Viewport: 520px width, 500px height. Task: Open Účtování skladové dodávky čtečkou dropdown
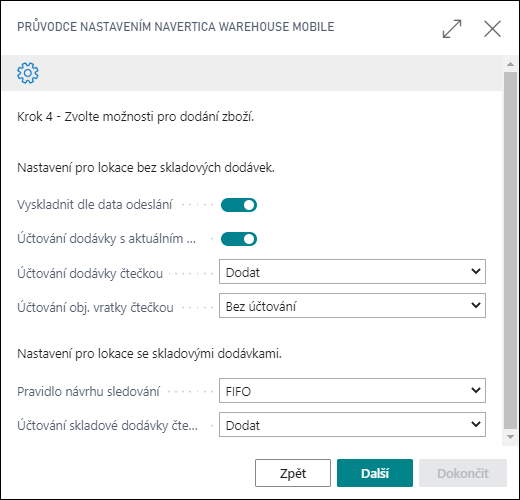click(352, 425)
